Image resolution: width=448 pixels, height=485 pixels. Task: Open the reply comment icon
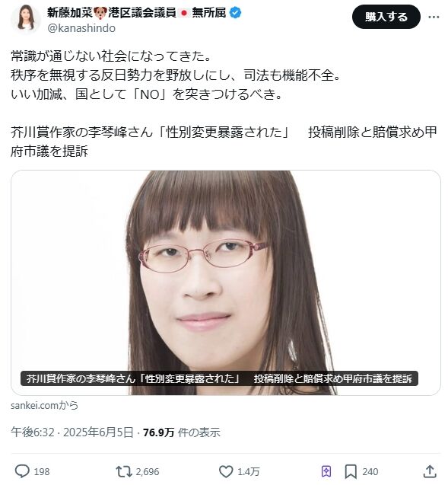[x=22, y=471]
